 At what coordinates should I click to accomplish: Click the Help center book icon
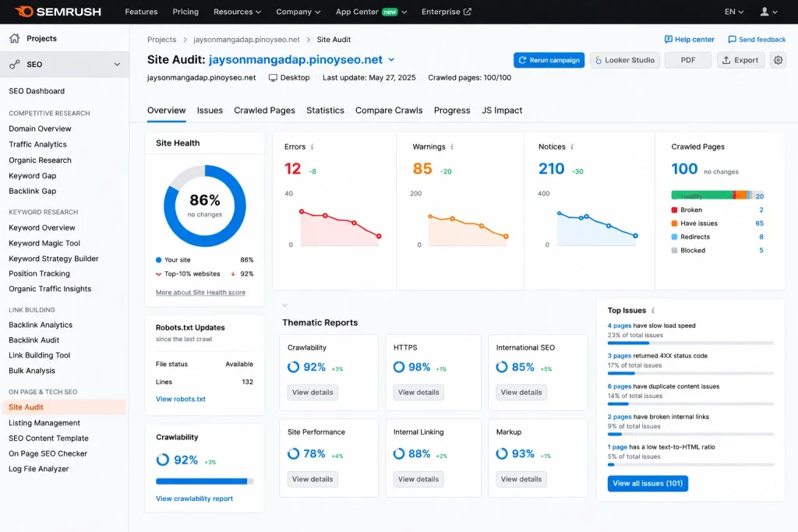(x=668, y=39)
